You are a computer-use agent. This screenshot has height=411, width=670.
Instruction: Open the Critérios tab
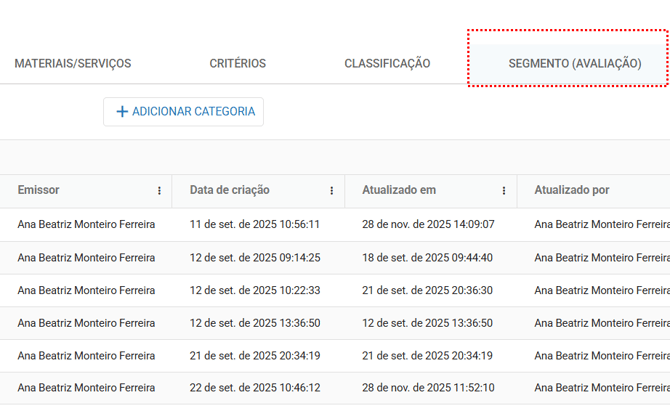238,64
